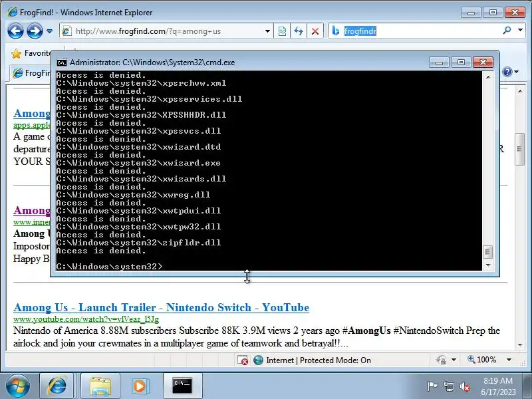Screen dimensions: 532x399
Task: Maximize the Internet Explorer window
Action: click(x=493, y=13)
